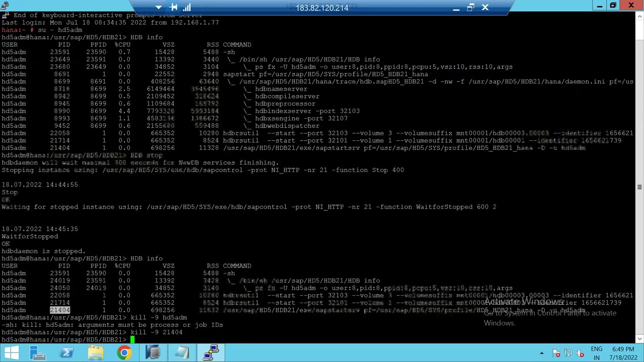Click the terminal cursor at prompt
Image resolution: width=644 pixels, height=362 pixels.
pos(132,340)
